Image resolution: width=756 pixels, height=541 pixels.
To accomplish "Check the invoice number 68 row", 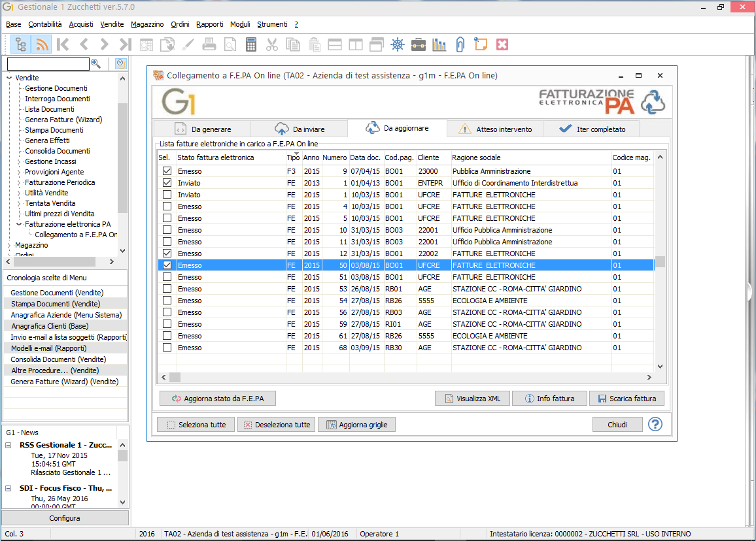I will coord(167,348).
